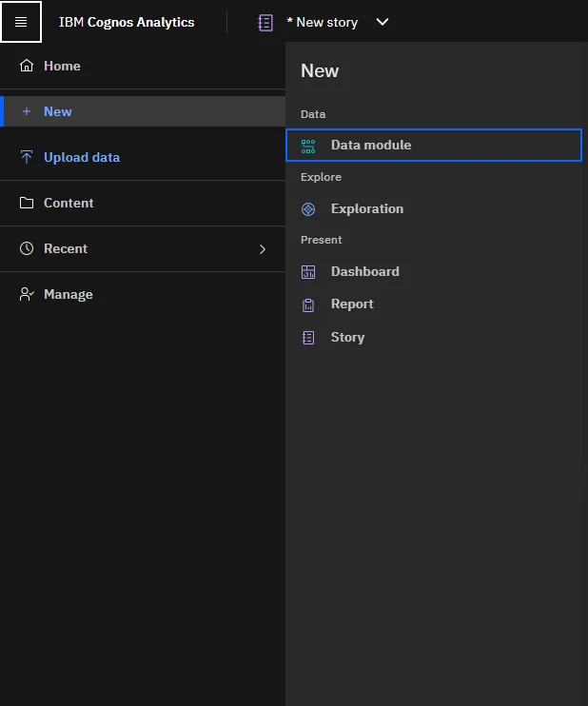This screenshot has height=706, width=588.
Task: Expand the Recent submenu chevron
Action: point(263,249)
